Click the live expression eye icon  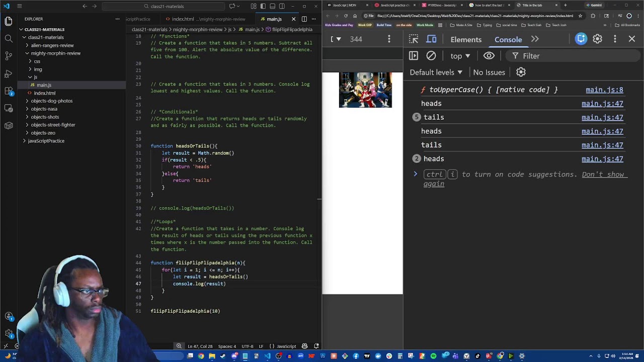489,56
